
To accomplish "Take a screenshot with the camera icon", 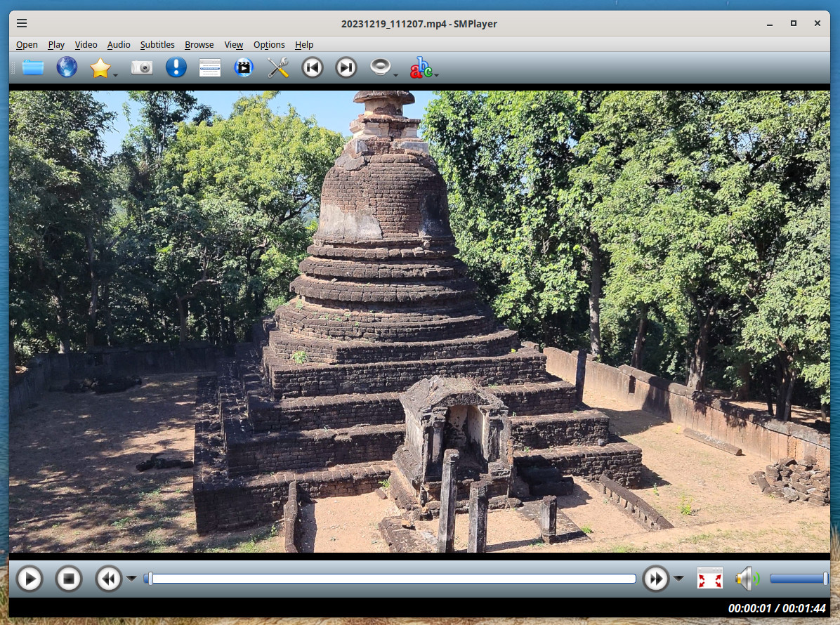I will click(x=142, y=67).
